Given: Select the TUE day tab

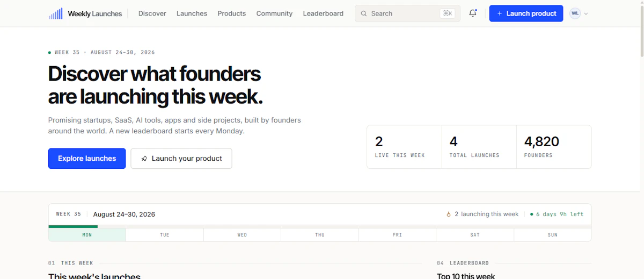Looking at the screenshot, I should point(165,235).
